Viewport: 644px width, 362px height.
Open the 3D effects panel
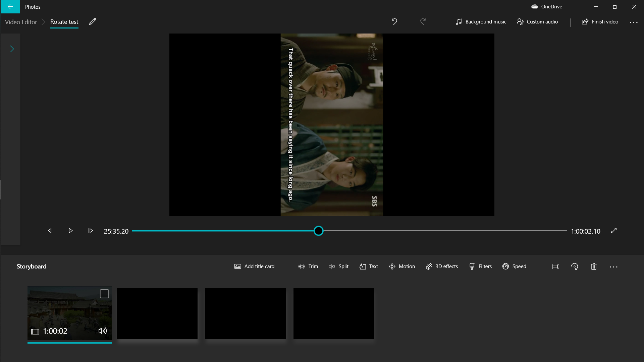tap(442, 266)
